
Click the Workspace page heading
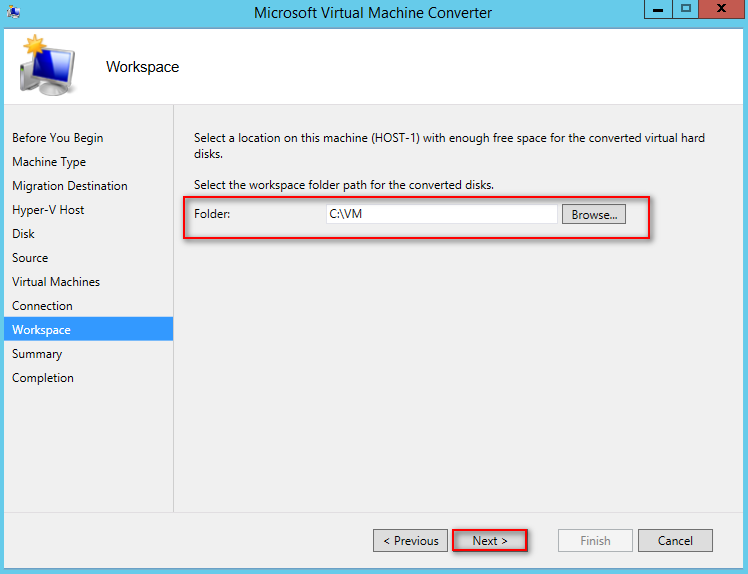143,67
